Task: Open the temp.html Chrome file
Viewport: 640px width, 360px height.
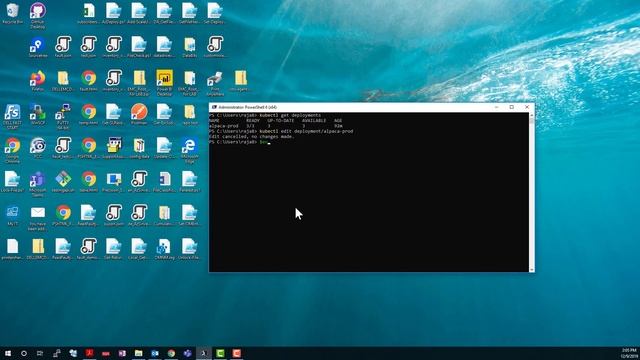Action: pyautogui.click(x=88, y=115)
